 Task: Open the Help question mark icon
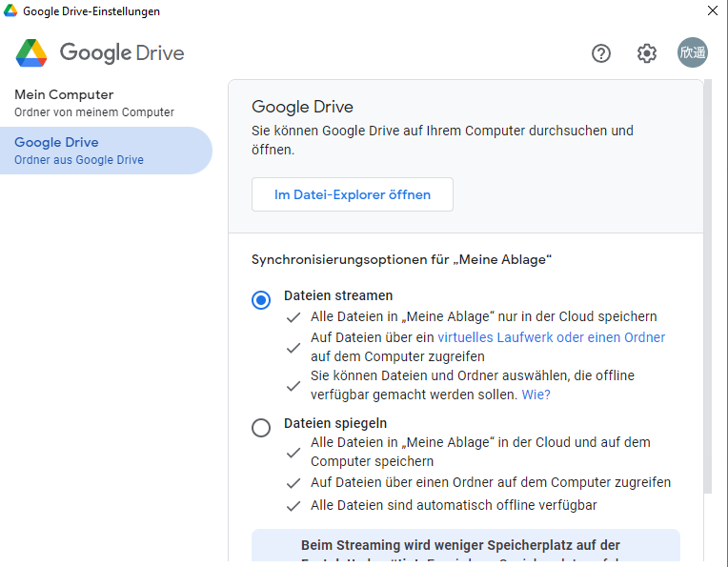601,53
